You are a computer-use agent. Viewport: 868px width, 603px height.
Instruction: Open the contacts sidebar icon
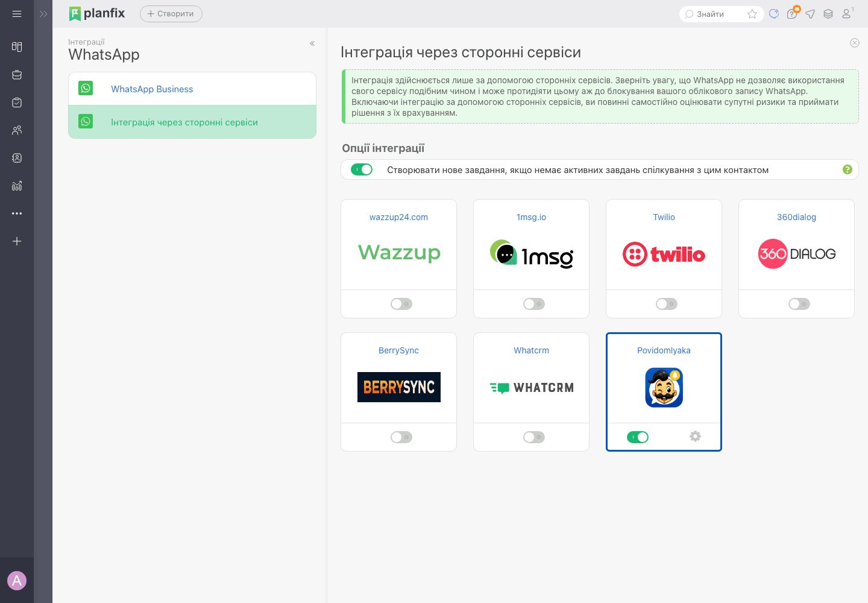[x=17, y=158]
